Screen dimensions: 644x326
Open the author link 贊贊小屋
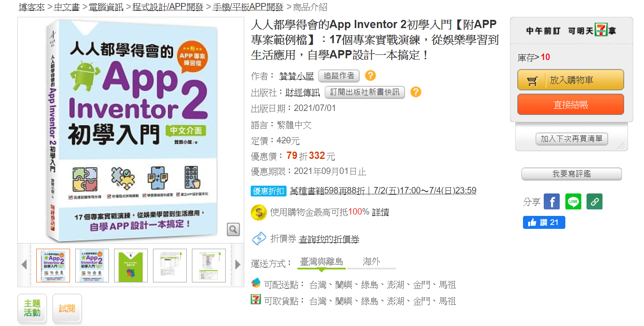[296, 76]
